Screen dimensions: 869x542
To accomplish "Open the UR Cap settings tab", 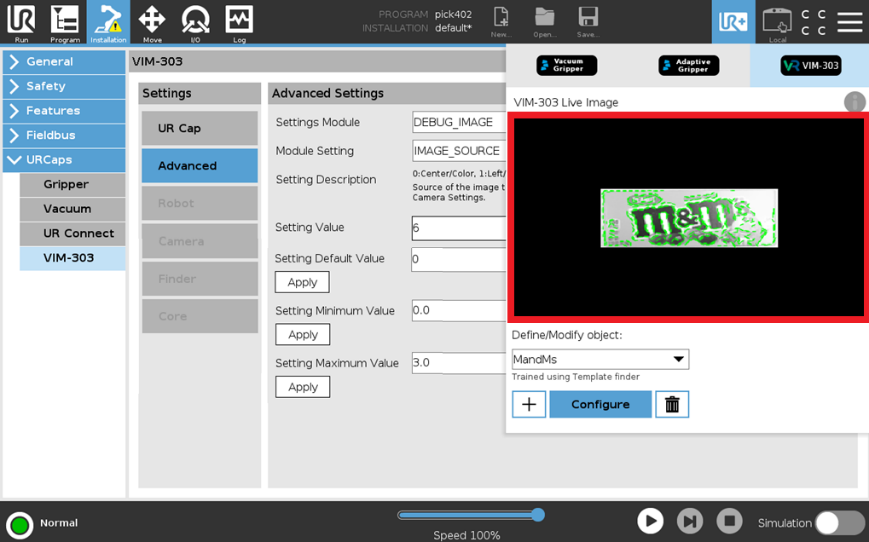I will [200, 128].
